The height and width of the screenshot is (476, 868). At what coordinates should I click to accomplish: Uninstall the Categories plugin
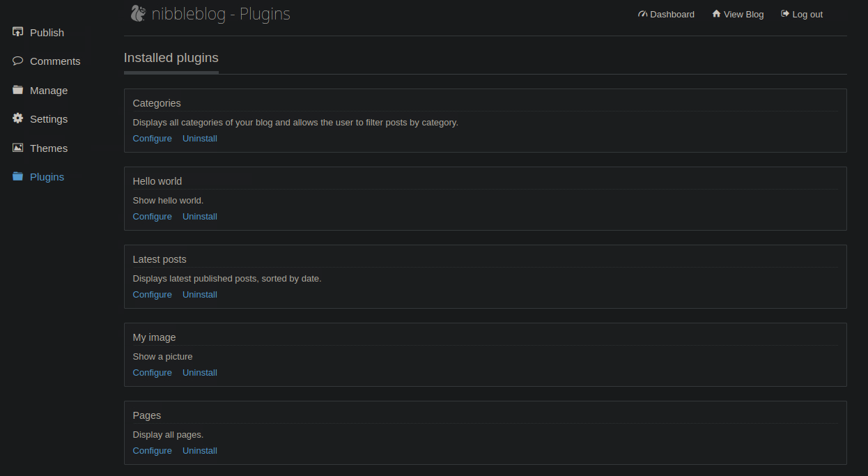(200, 139)
